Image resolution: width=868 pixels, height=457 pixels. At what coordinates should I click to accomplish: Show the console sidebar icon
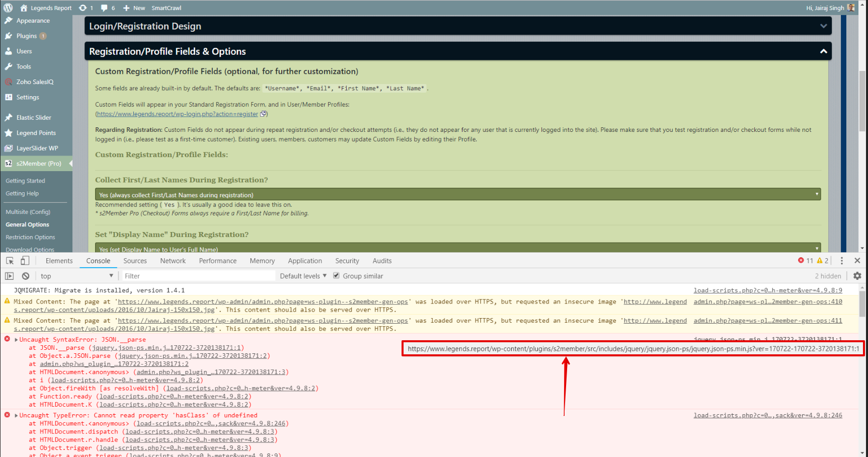10,276
